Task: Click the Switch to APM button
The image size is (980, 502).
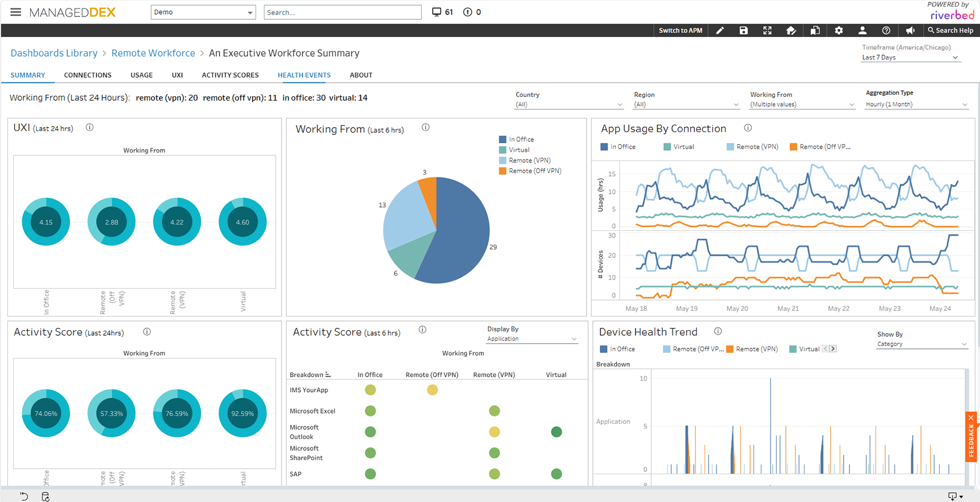Action: tap(680, 31)
